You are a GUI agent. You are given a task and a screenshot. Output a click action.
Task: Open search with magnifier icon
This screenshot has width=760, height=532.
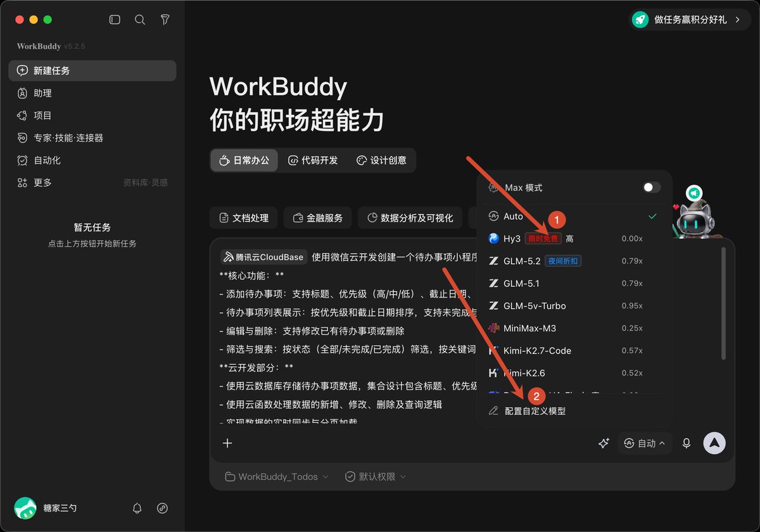click(x=140, y=20)
